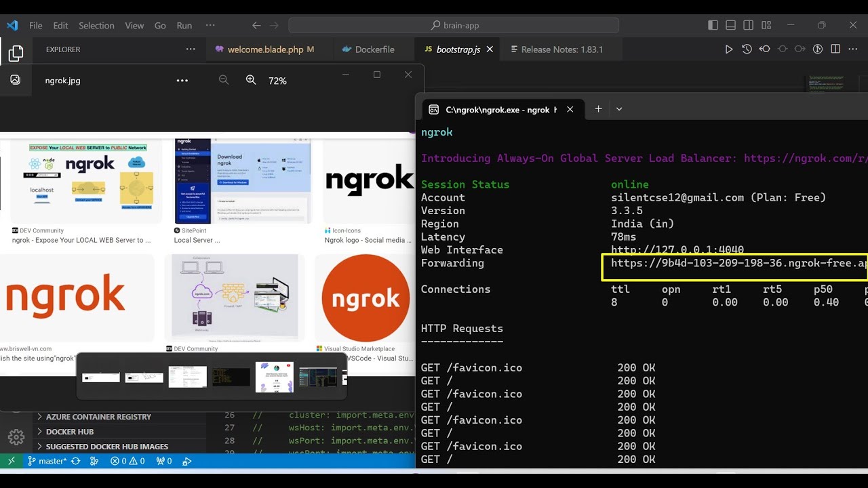This screenshot has height=488, width=868.
Task: Click the ports forwarded indicator showing 0
Action: (x=163, y=461)
